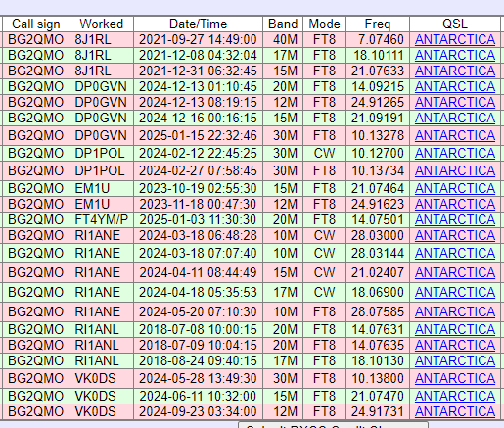Select date cell 2018-07-08 10:00:15
This screenshot has height=428, width=504.
[x=198, y=330]
